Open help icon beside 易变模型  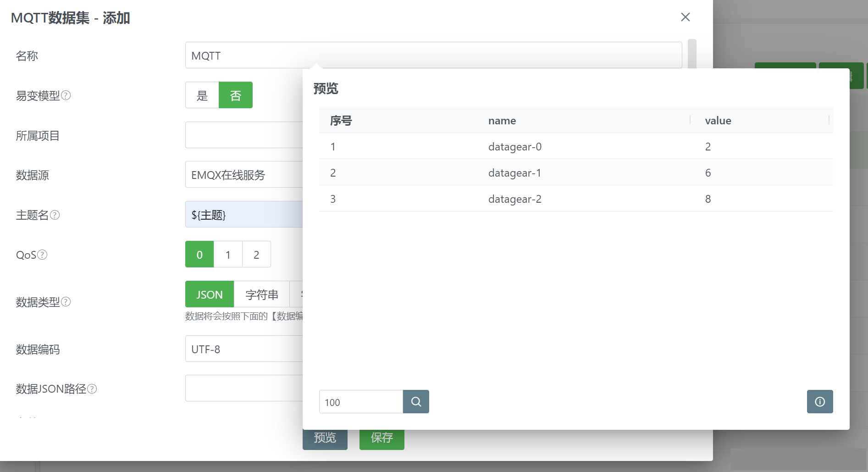[66, 95]
